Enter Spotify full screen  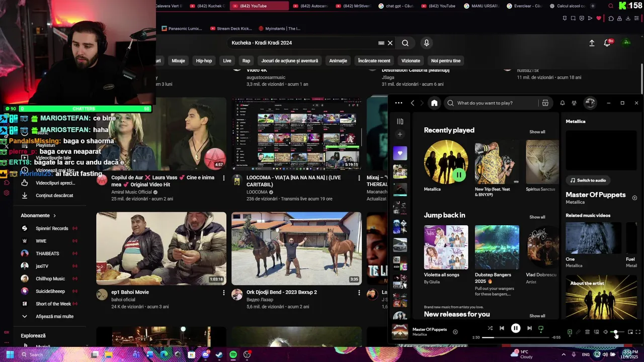638,332
